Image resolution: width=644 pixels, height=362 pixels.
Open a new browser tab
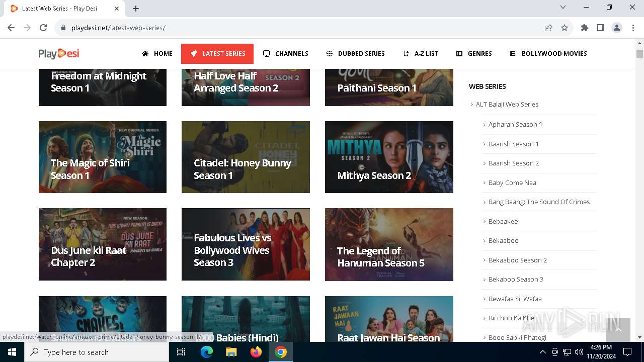[136, 9]
